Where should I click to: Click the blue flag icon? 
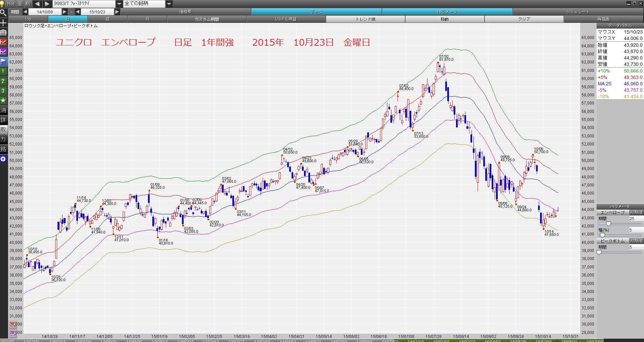[3, 61]
